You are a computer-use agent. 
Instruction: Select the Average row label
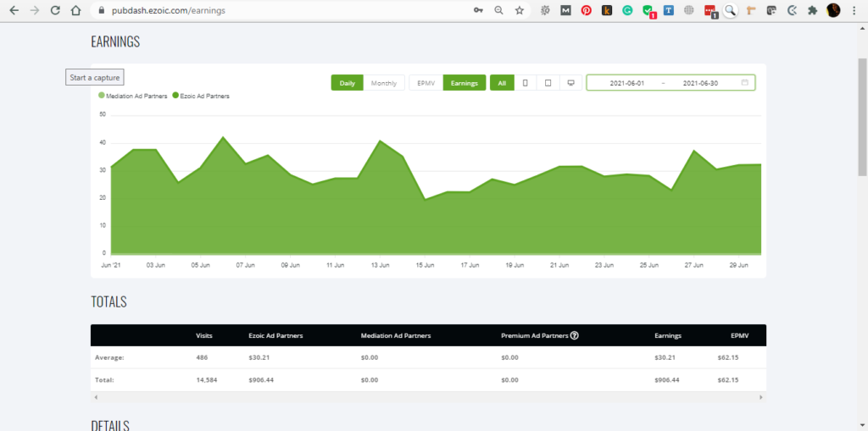coord(108,357)
